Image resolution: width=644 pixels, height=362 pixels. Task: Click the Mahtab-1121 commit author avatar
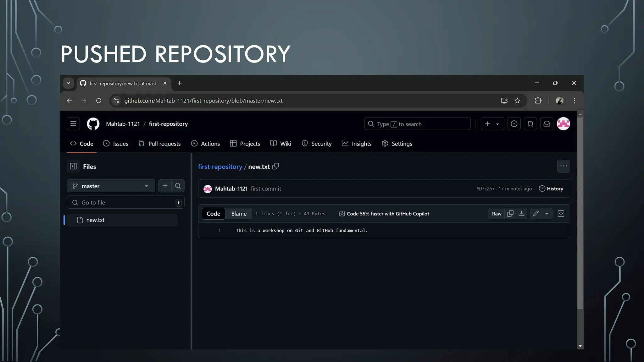[x=208, y=189]
